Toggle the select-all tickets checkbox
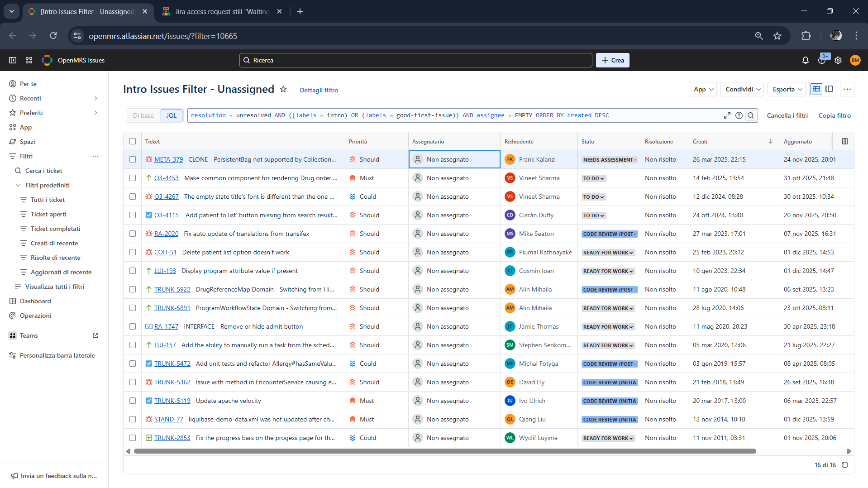Screen dimensions: 868x488 [x=133, y=141]
